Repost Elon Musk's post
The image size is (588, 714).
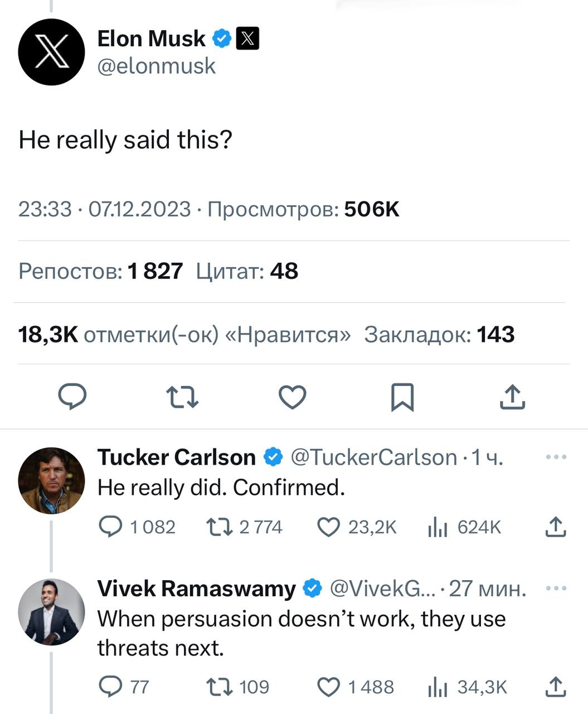[x=182, y=397]
